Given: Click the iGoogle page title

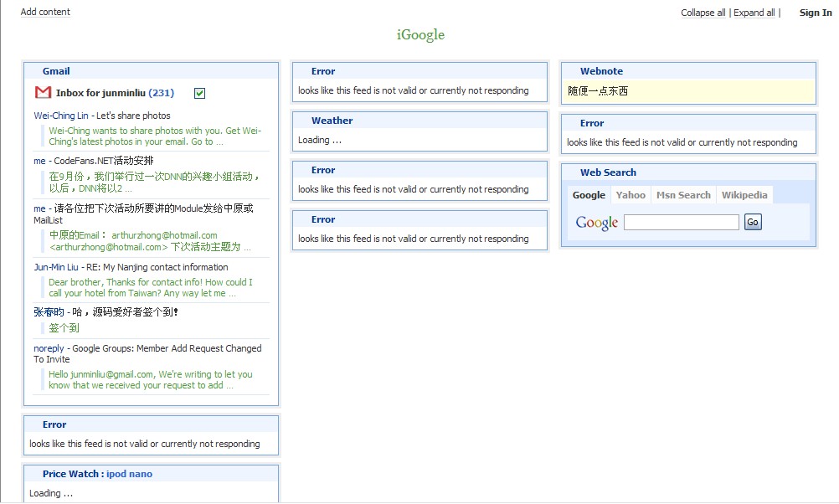Looking at the screenshot, I should (420, 35).
